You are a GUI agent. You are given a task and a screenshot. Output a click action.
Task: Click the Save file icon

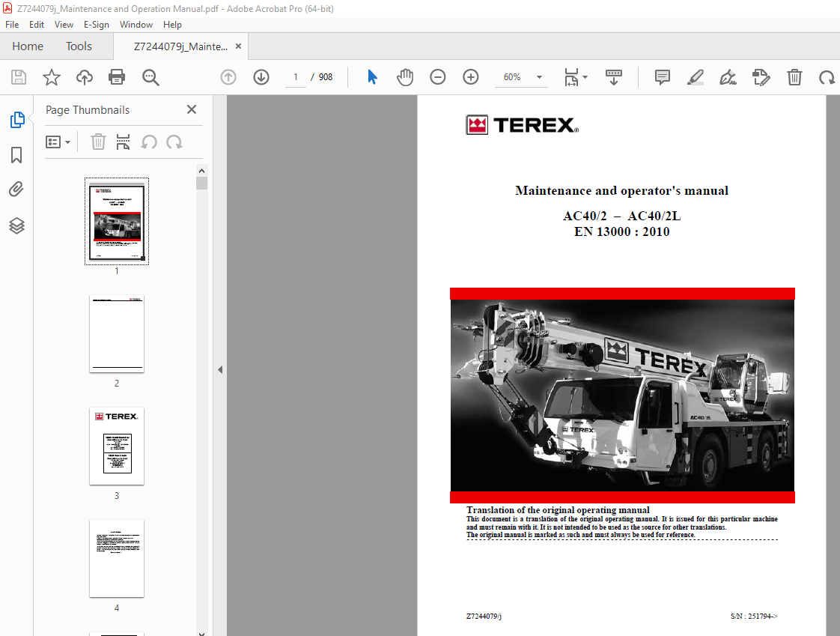pos(19,77)
